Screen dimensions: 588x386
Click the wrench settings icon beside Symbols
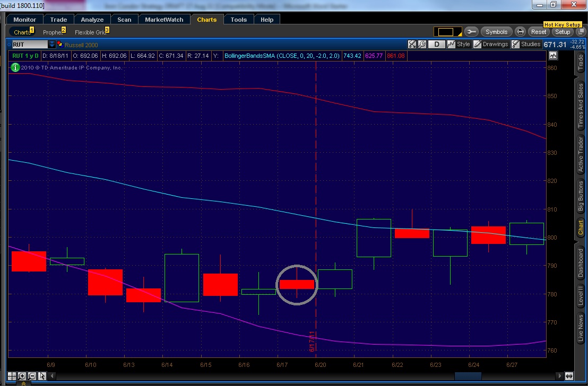point(472,32)
